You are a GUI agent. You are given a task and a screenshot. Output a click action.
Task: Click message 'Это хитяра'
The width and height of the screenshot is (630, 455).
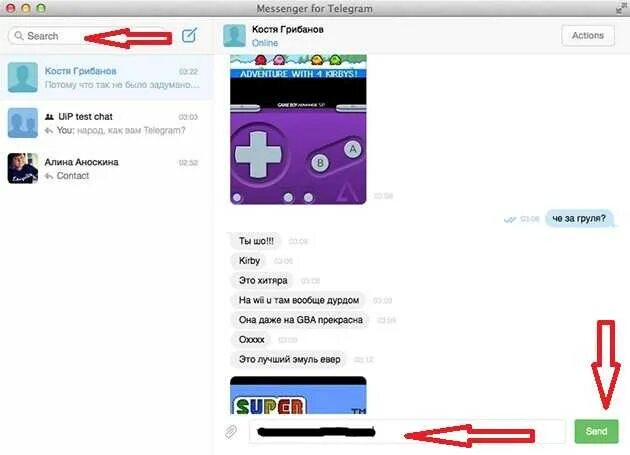[263, 281]
